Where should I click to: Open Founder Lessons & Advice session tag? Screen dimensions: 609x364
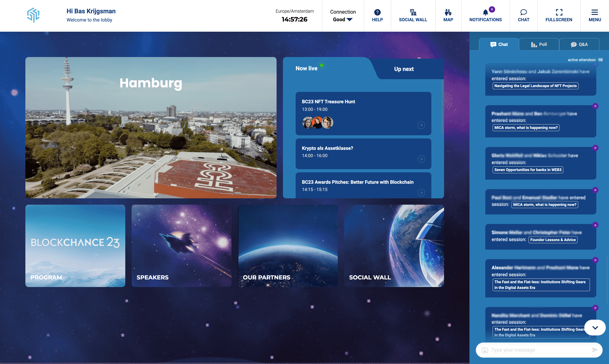(x=553, y=240)
